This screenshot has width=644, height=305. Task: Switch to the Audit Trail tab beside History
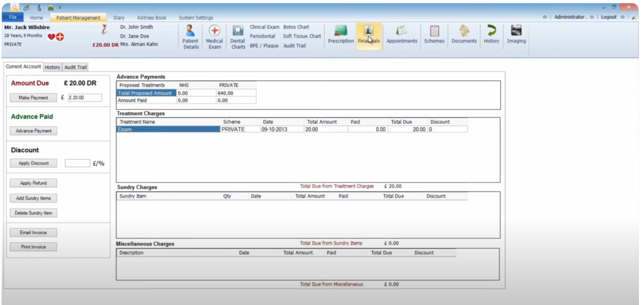coord(75,67)
